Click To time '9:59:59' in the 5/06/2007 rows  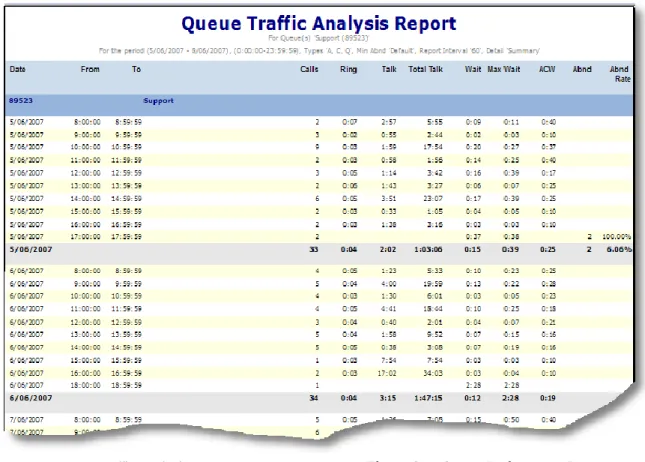click(128, 135)
